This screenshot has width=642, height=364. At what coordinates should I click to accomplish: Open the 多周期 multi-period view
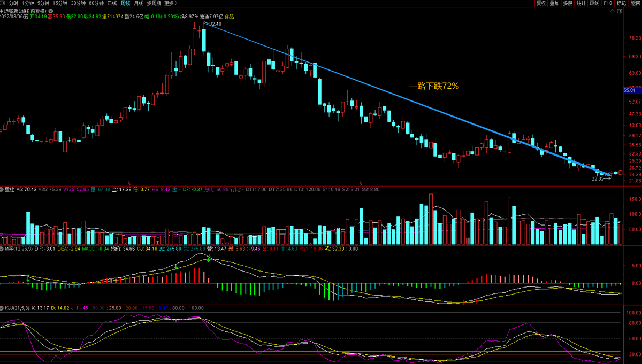pos(154,3)
